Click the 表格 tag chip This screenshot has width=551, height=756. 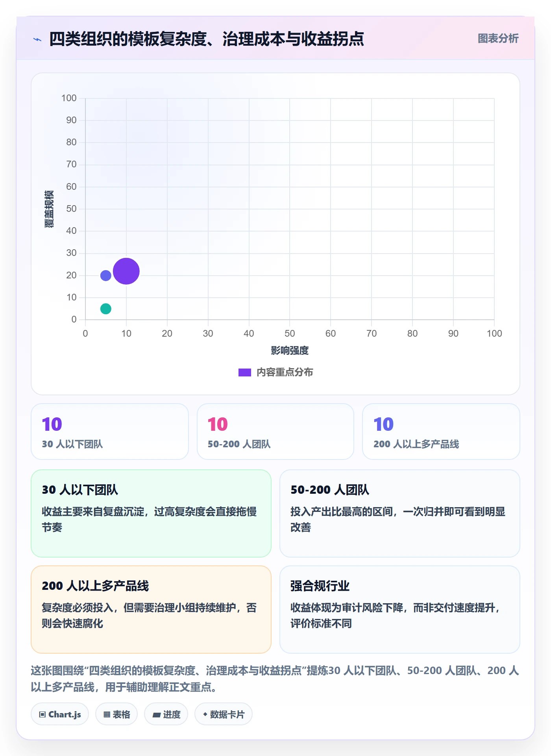coord(116,714)
